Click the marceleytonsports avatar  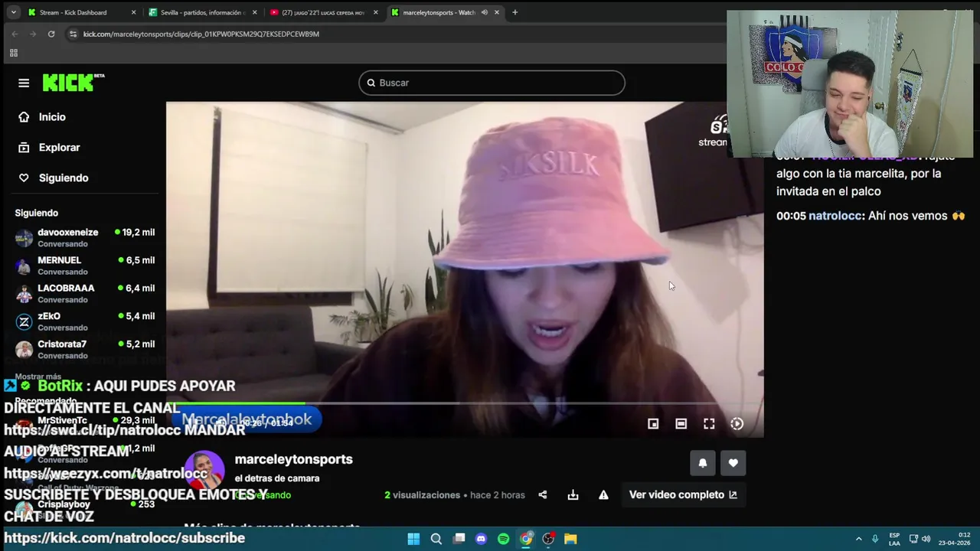pyautogui.click(x=204, y=471)
